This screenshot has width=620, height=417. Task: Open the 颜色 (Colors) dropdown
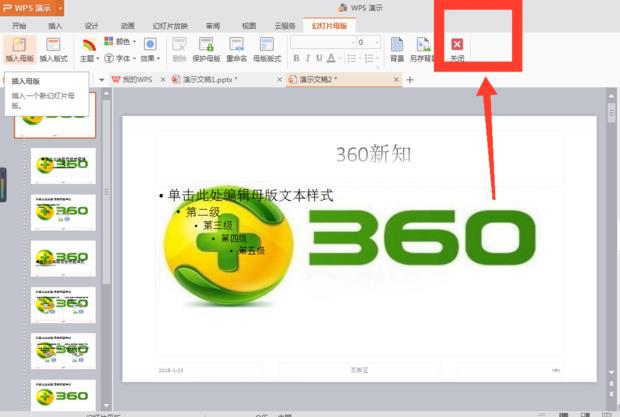pyautogui.click(x=120, y=41)
